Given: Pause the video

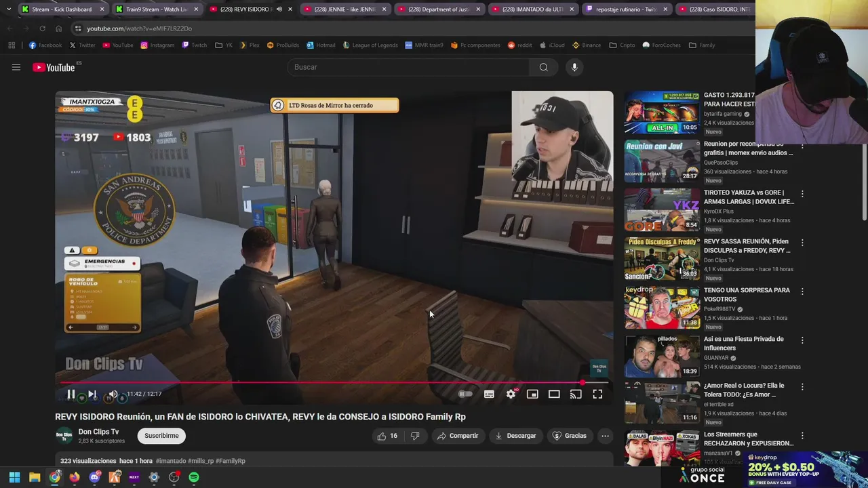Looking at the screenshot, I should [x=71, y=394].
